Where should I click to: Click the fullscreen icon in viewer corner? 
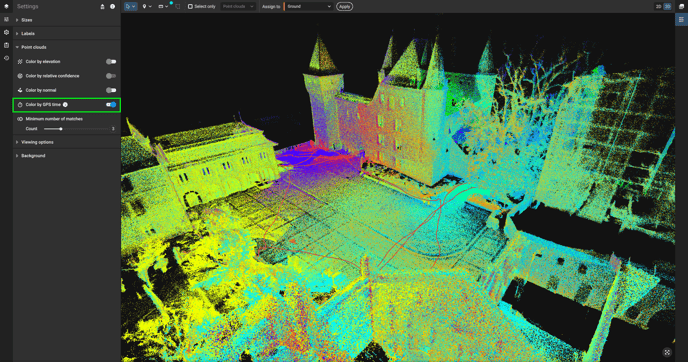pyautogui.click(x=667, y=352)
